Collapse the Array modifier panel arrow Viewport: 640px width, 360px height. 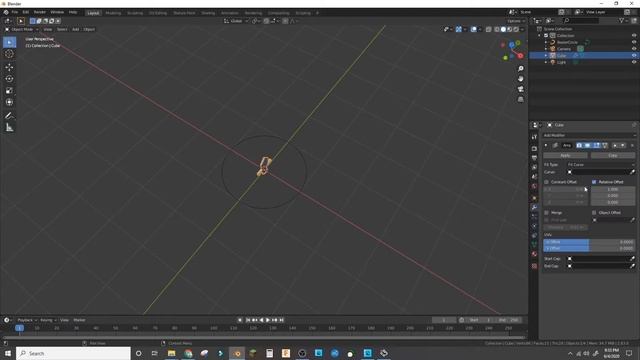click(x=546, y=145)
